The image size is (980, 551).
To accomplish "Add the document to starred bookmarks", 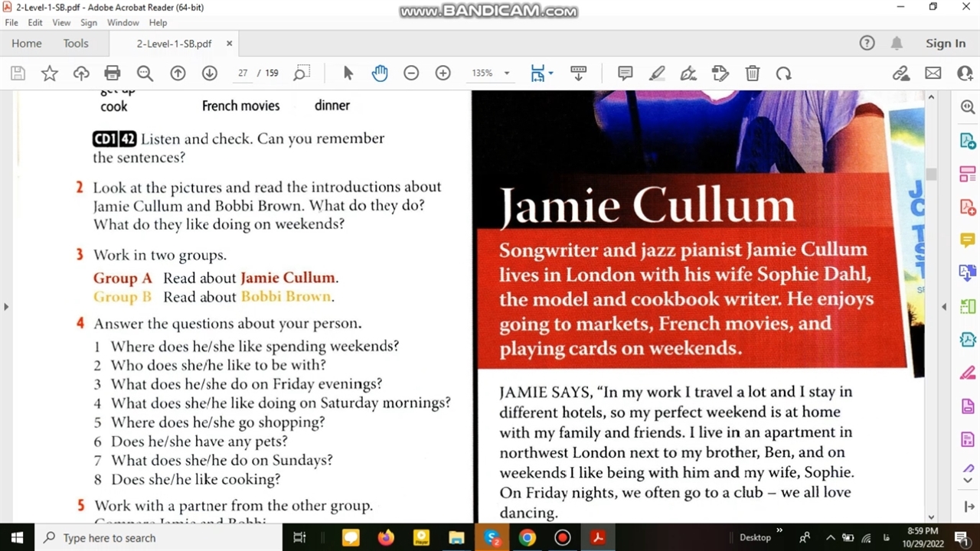I will (50, 73).
